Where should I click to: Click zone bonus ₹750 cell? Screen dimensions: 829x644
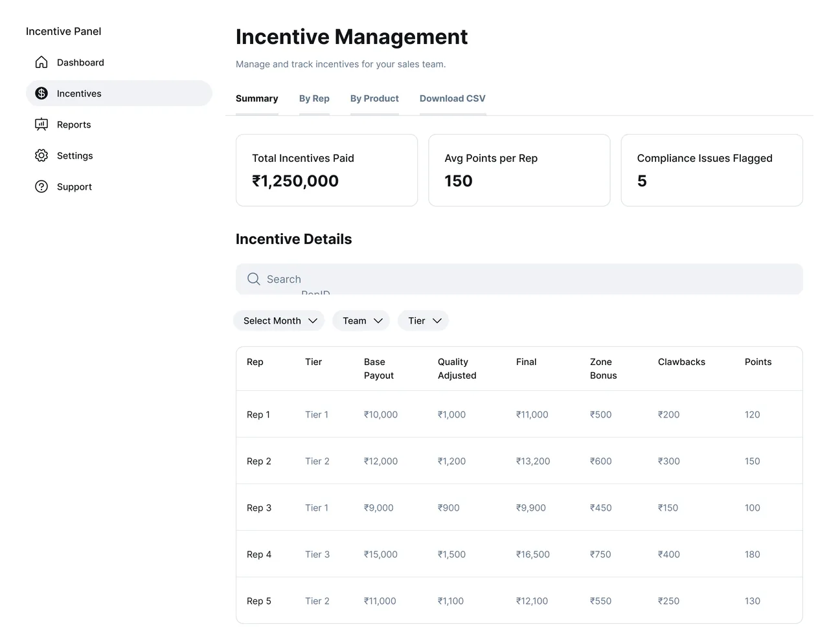click(x=600, y=554)
